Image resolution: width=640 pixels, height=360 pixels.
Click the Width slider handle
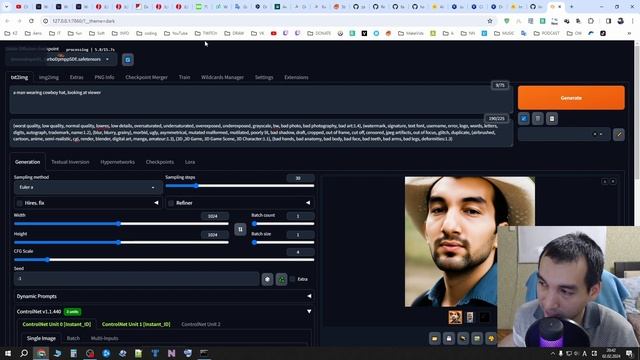[118, 224]
